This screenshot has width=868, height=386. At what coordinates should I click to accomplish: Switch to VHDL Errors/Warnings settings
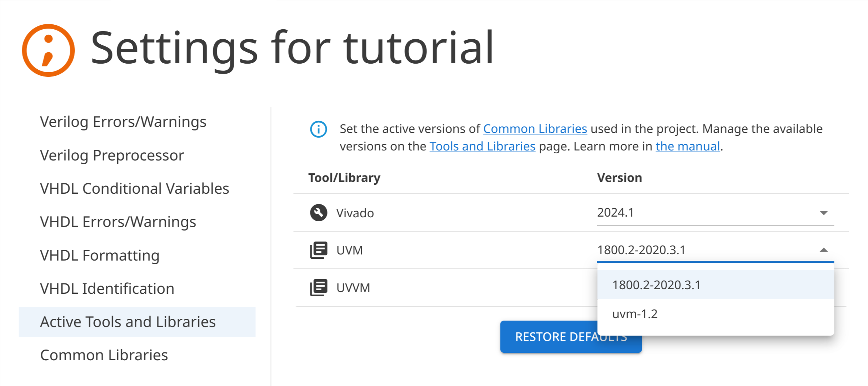118,222
